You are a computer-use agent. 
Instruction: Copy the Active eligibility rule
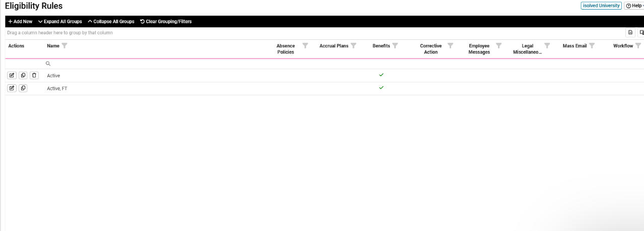coord(23,76)
